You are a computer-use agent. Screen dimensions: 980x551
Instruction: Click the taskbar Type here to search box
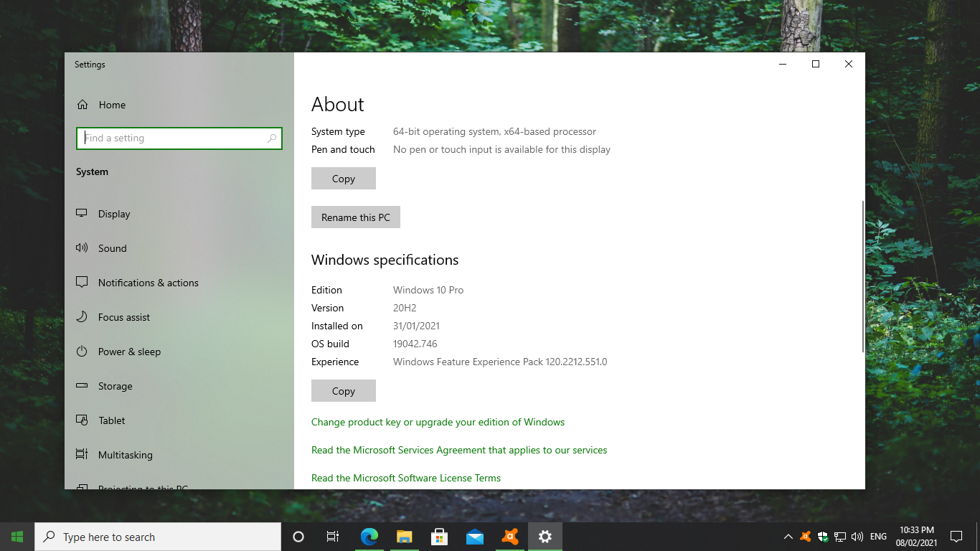click(158, 537)
